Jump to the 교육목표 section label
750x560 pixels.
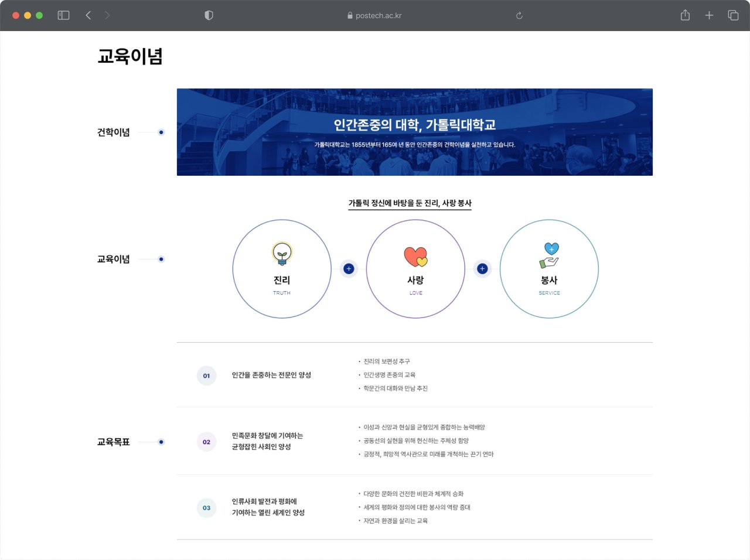[114, 442]
